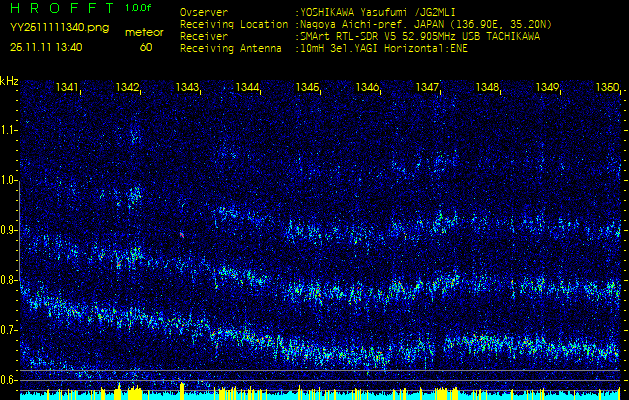Click the 1350 time marker
Image resolution: width=629 pixels, height=400 pixels.
coord(606,88)
